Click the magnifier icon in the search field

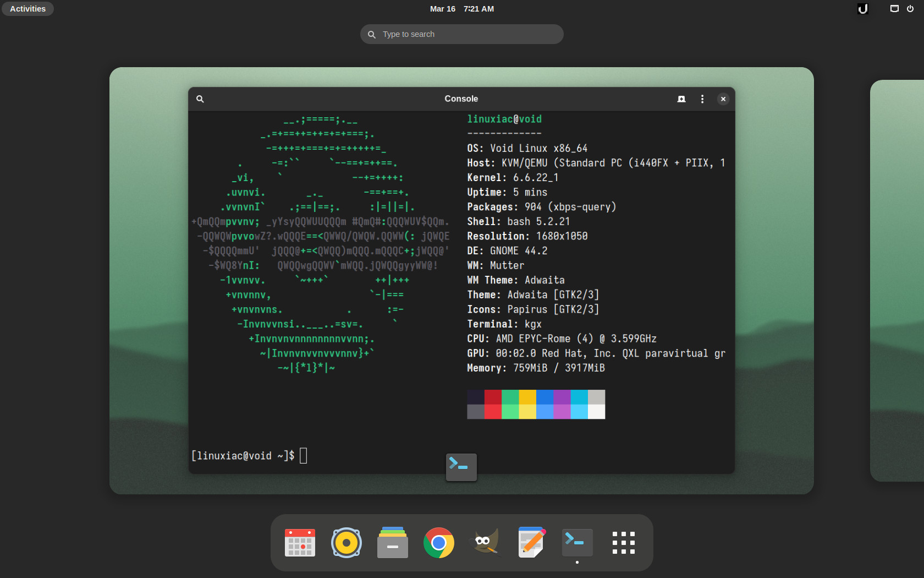(x=372, y=34)
